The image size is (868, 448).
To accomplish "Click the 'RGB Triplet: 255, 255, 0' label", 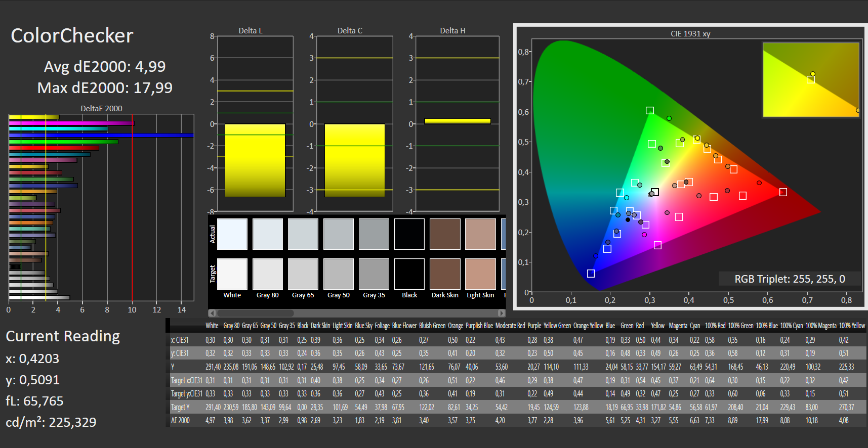I will click(x=790, y=279).
